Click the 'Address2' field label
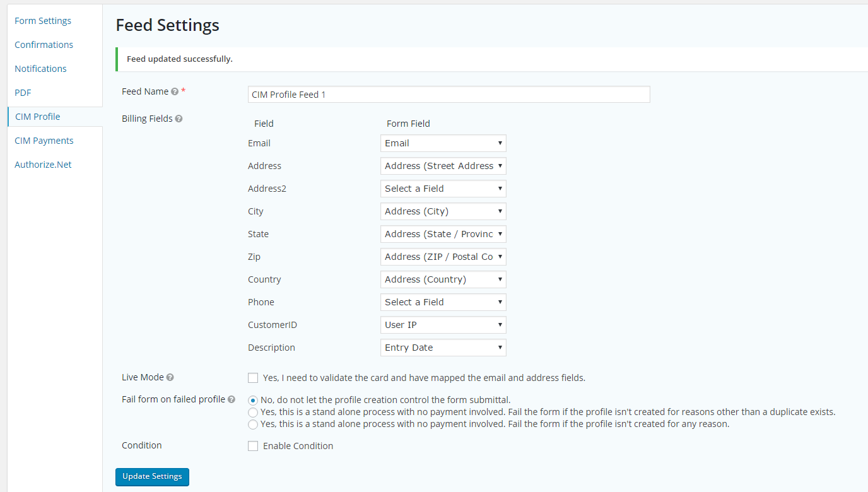 tap(267, 189)
